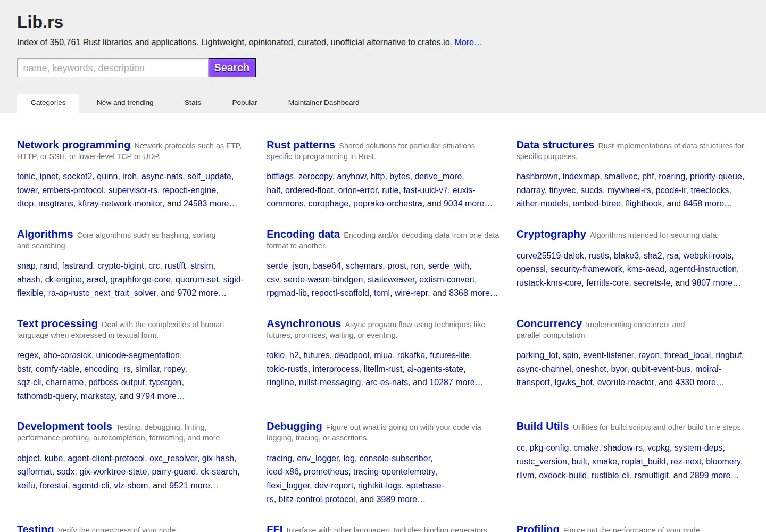Go to the Debugging category

294,426
